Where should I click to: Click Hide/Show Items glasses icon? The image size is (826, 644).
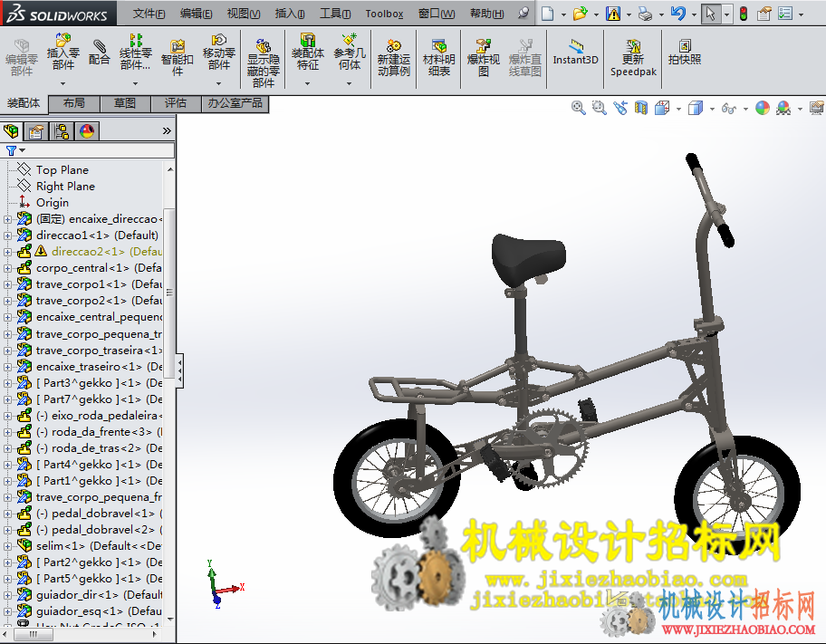(x=728, y=109)
